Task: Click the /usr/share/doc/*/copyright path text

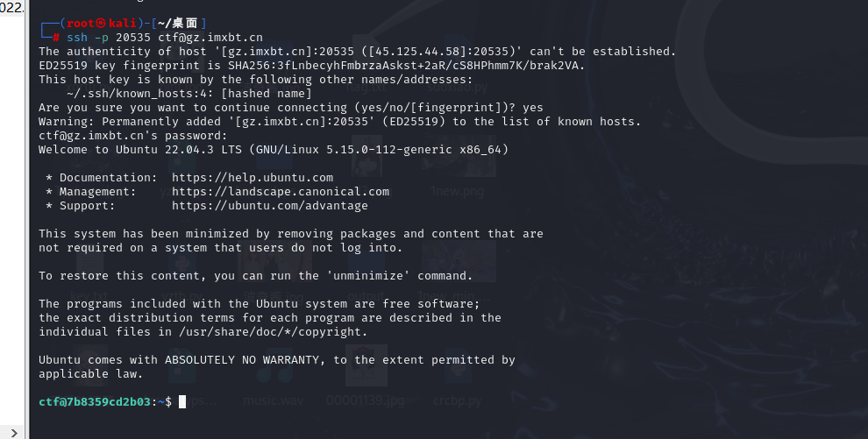Action: tap(273, 332)
